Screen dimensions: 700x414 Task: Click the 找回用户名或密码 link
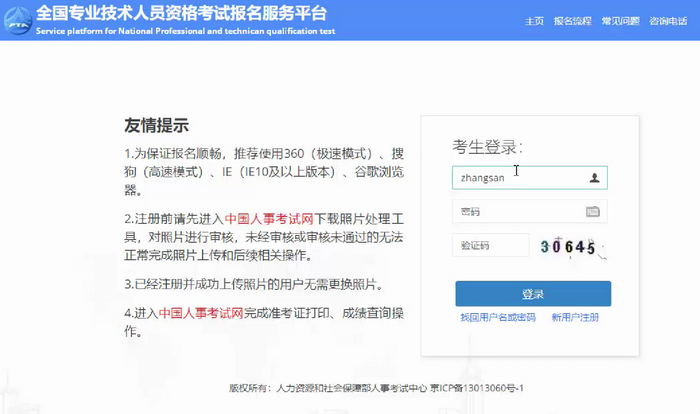click(497, 317)
